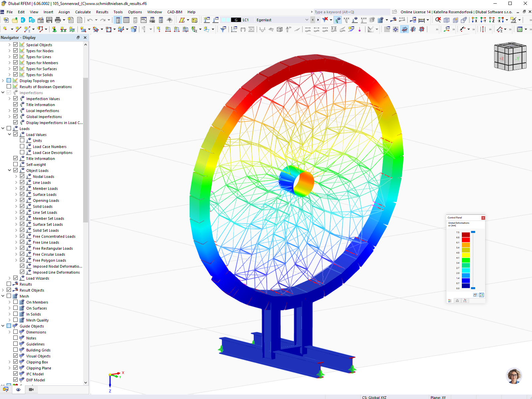Select the green 4.1 color swatch
This screenshot has height=399, width=532.
pos(466,260)
